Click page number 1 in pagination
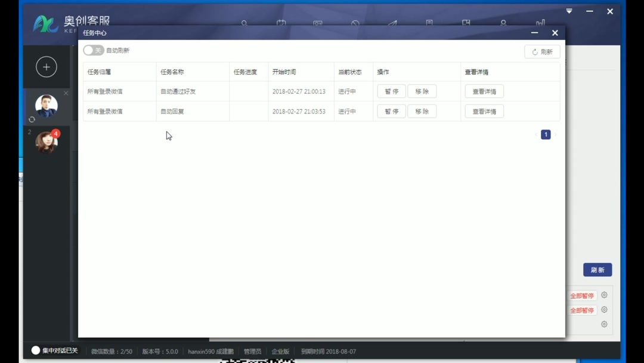 pyautogui.click(x=545, y=134)
